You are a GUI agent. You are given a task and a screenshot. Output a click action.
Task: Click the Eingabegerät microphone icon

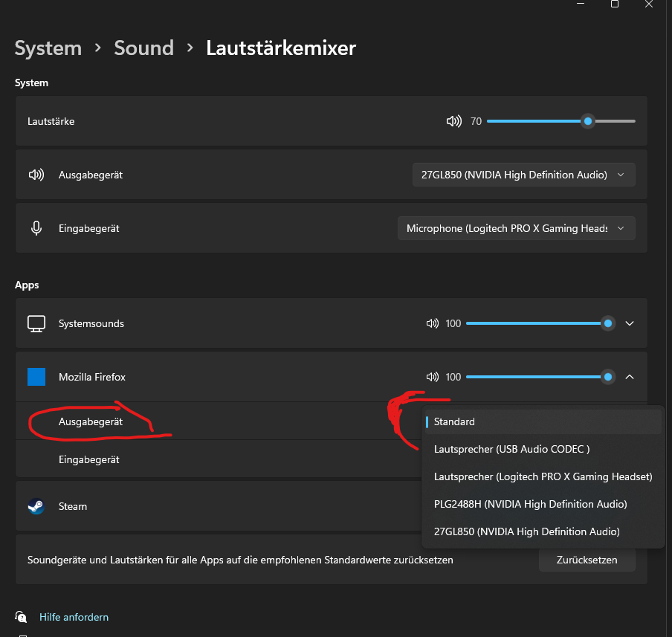click(36, 228)
